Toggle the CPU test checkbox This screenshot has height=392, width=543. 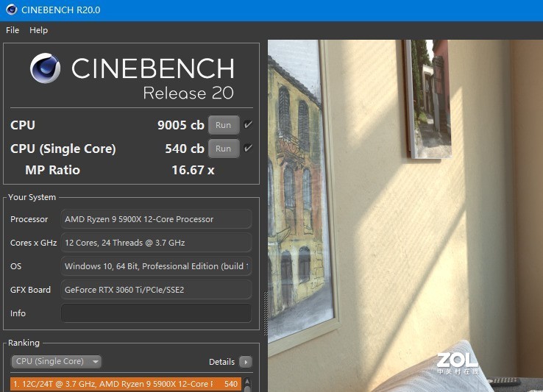coord(248,125)
